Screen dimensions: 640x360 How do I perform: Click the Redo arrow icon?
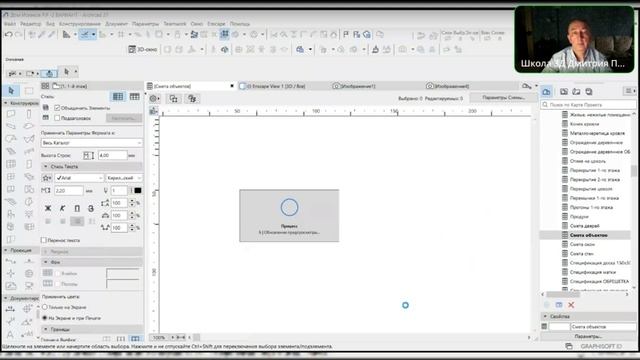(x=18, y=35)
